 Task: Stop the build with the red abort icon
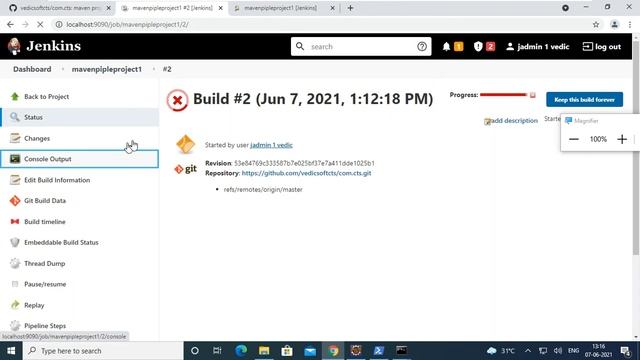532,95
